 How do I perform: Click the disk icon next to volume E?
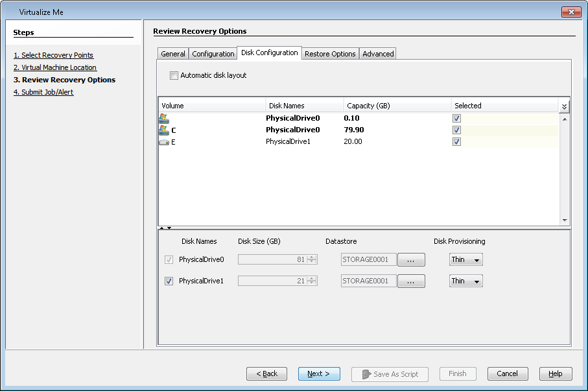tap(164, 141)
